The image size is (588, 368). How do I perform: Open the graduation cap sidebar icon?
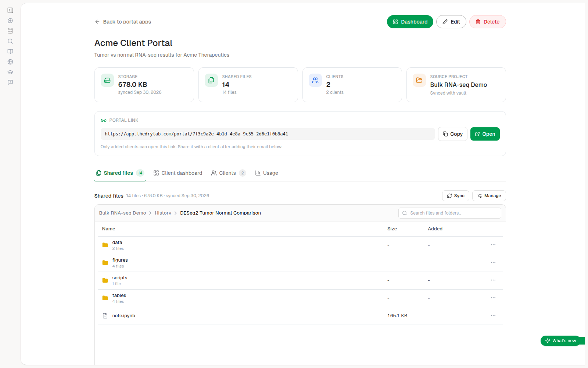(10, 72)
